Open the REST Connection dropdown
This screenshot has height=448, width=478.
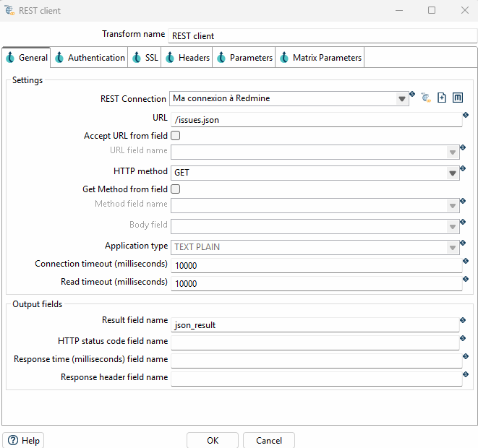pos(402,99)
